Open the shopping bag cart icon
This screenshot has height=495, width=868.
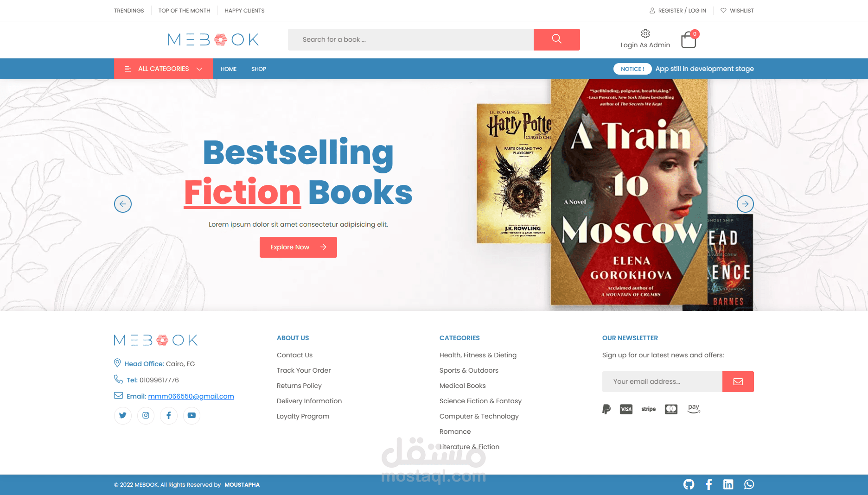689,40
